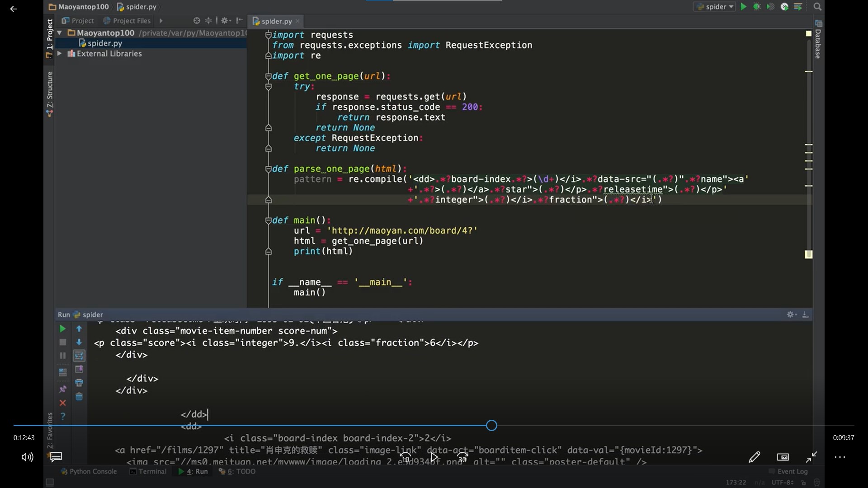Click the concurrency diagram run icon

pyautogui.click(x=798, y=7)
